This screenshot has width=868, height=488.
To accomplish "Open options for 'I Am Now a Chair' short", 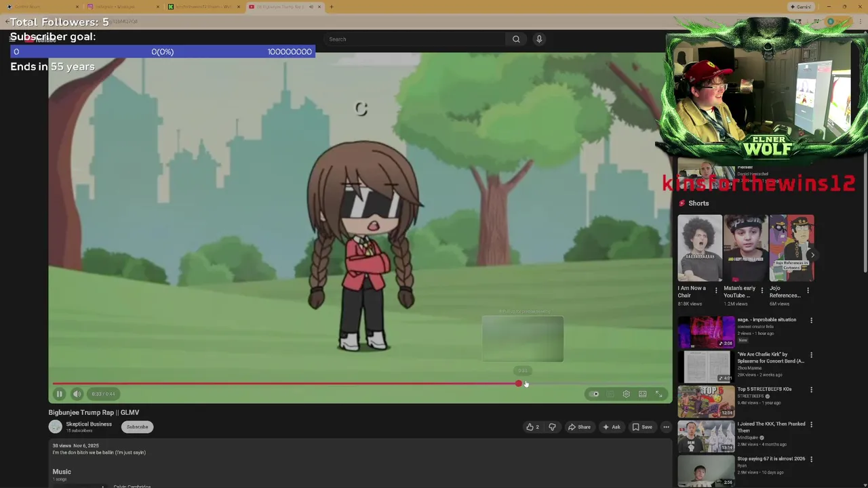I will pyautogui.click(x=716, y=290).
